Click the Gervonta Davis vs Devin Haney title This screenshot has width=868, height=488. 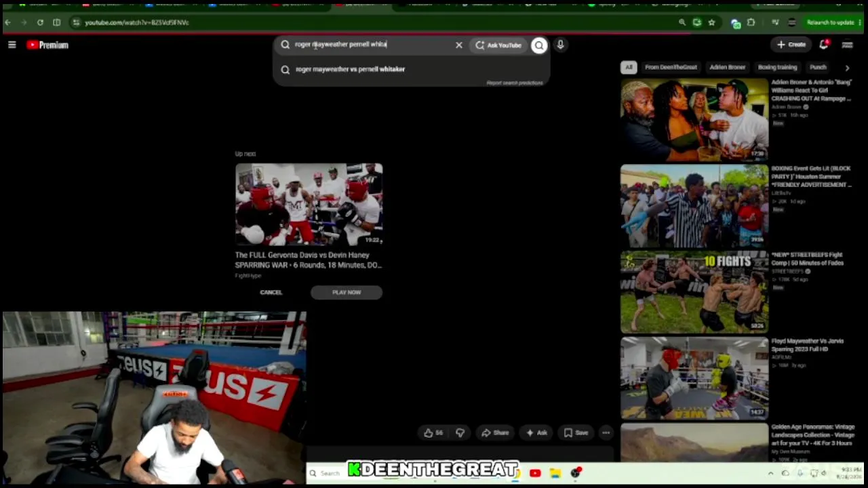[x=308, y=260]
